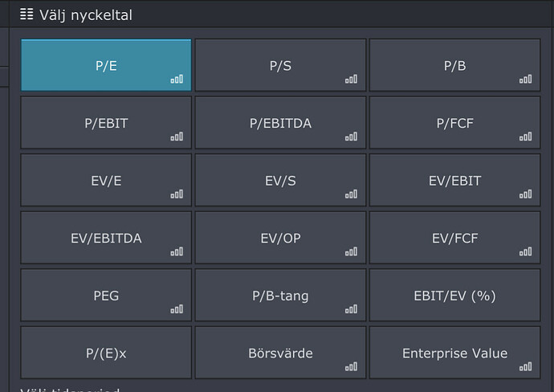Image resolution: width=554 pixels, height=392 pixels.
Task: Click chart icon in Enterprise Value tile
Action: point(525,366)
